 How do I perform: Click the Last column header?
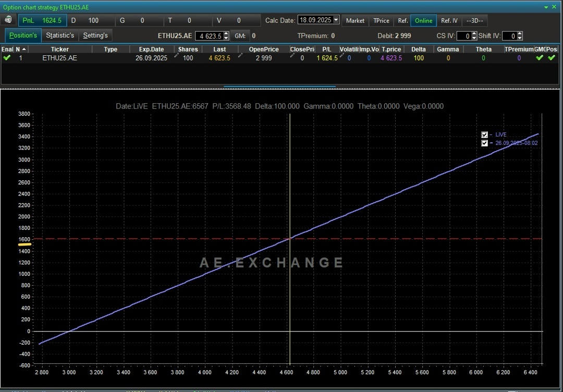[219, 49]
